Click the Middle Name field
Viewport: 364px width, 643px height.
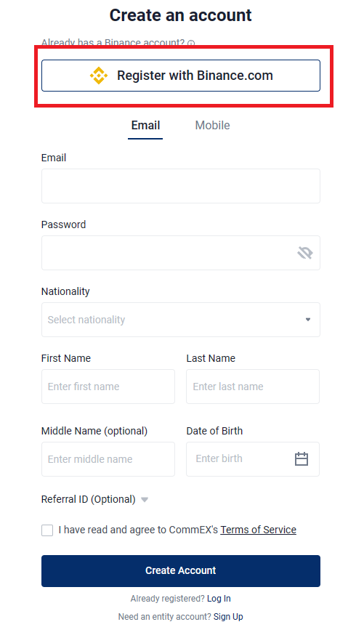coord(108,459)
